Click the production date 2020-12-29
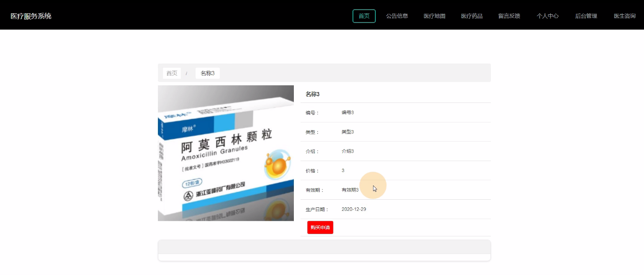The width and height of the screenshot is (644, 275). (354, 209)
